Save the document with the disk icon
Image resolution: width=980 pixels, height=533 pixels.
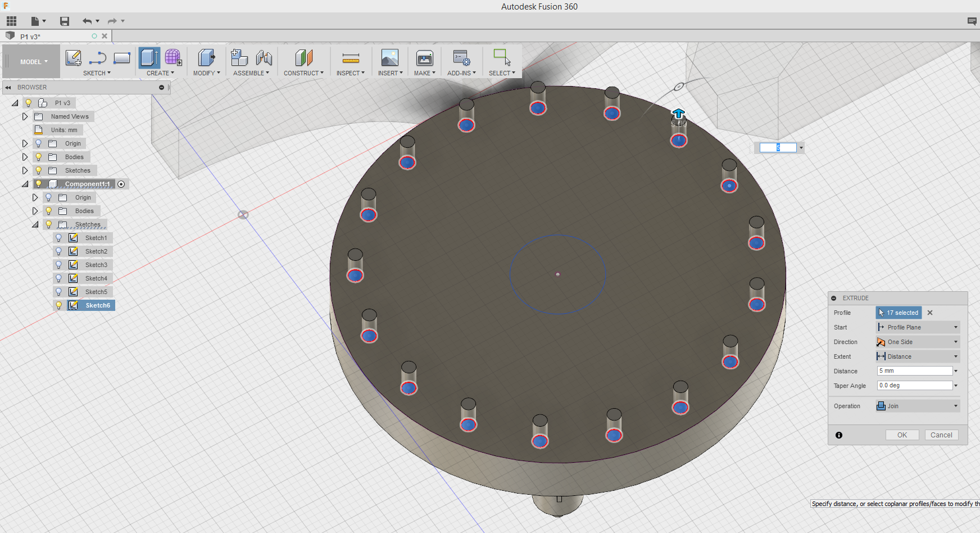click(x=65, y=21)
